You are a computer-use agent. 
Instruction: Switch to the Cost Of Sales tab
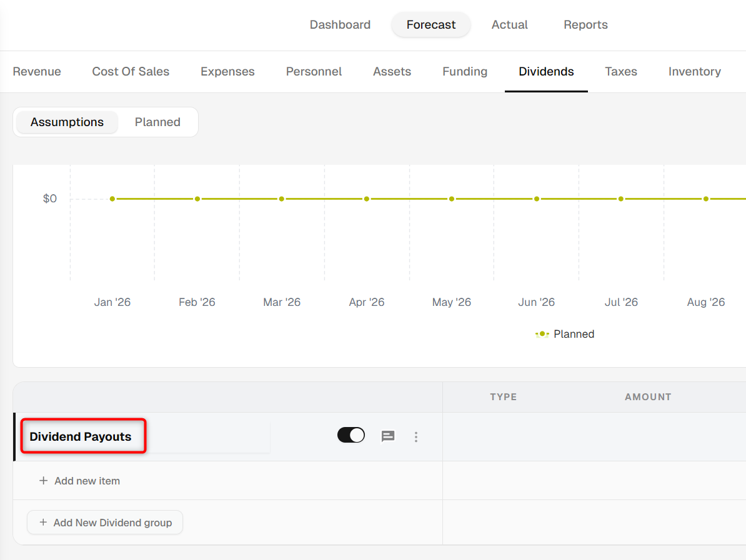point(131,71)
